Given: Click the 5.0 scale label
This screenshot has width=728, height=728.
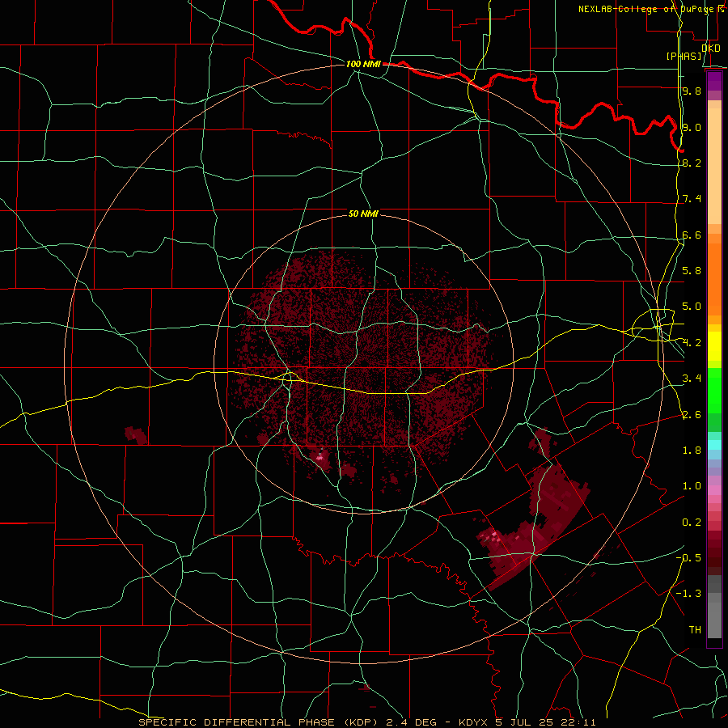Looking at the screenshot, I should tap(692, 307).
